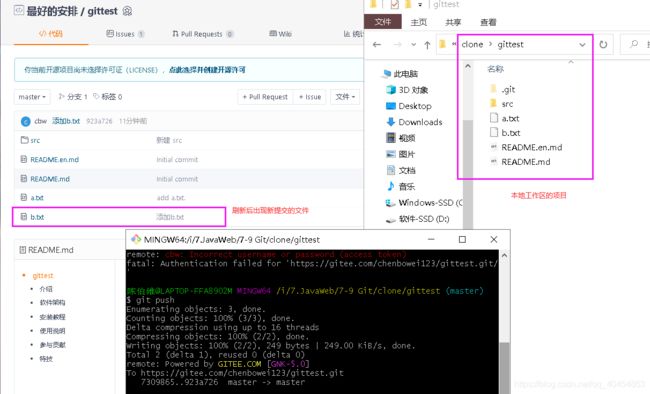Go up one level with Explorer up arrow
This screenshot has width=650, height=394.
pyautogui.click(x=427, y=45)
